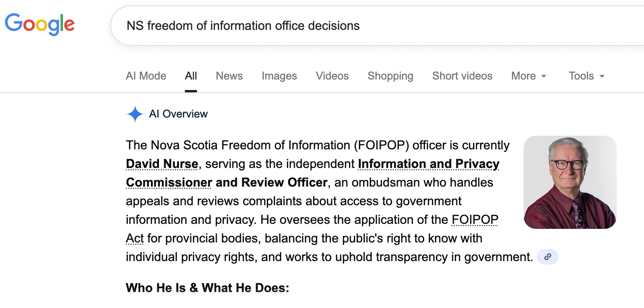Select the All results tab
The image size is (644, 308).
tap(191, 76)
